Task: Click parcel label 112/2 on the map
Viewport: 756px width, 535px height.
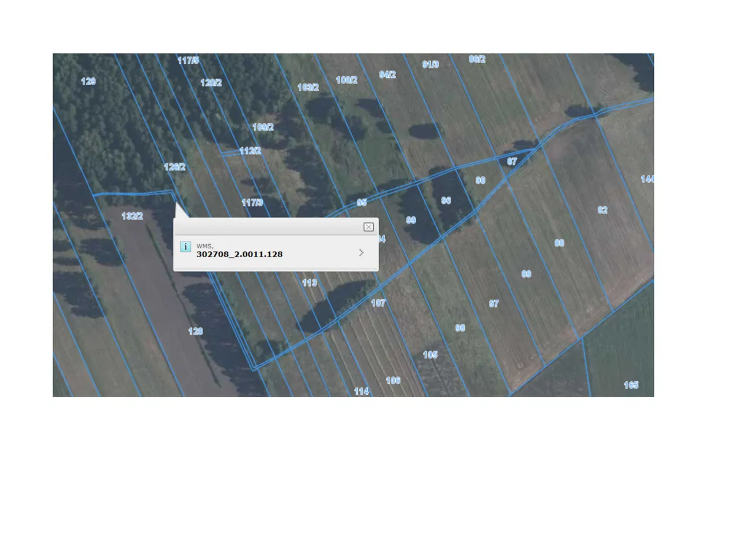Action: tap(250, 151)
